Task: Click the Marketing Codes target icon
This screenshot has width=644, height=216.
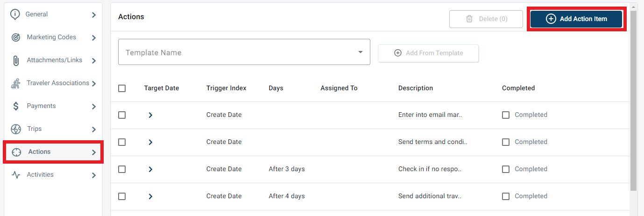Action: coord(16,37)
